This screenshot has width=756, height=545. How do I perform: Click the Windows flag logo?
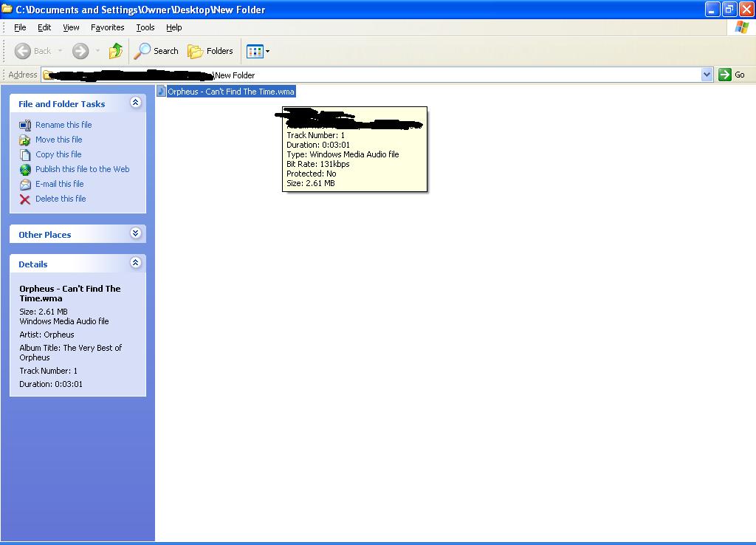point(741,27)
